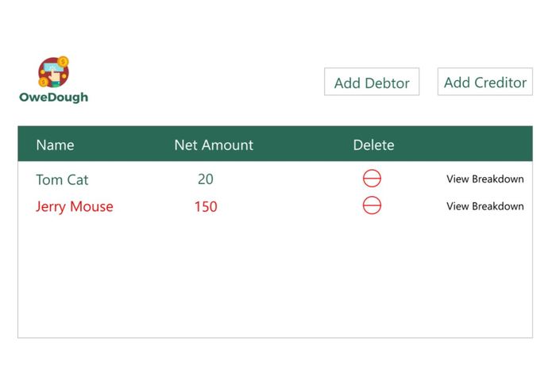The image size is (552, 392).
Task: Click Jerry Mouse's amount 150
Action: pos(206,207)
